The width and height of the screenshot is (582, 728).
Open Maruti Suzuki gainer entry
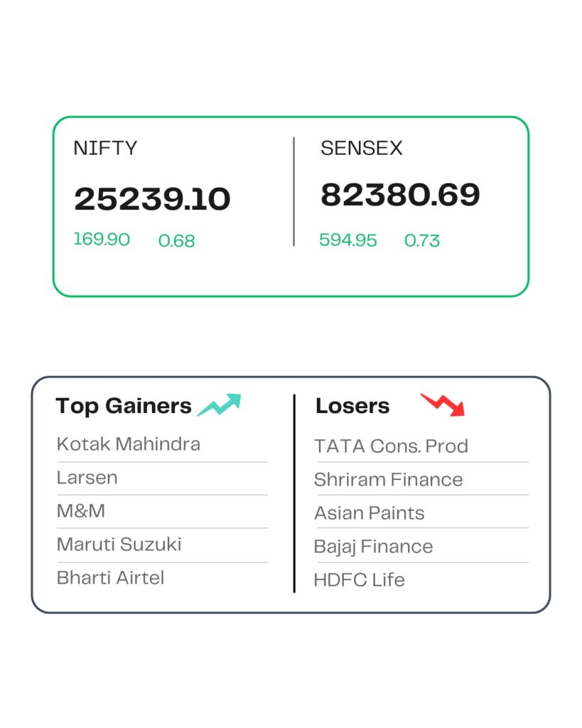coord(119,544)
